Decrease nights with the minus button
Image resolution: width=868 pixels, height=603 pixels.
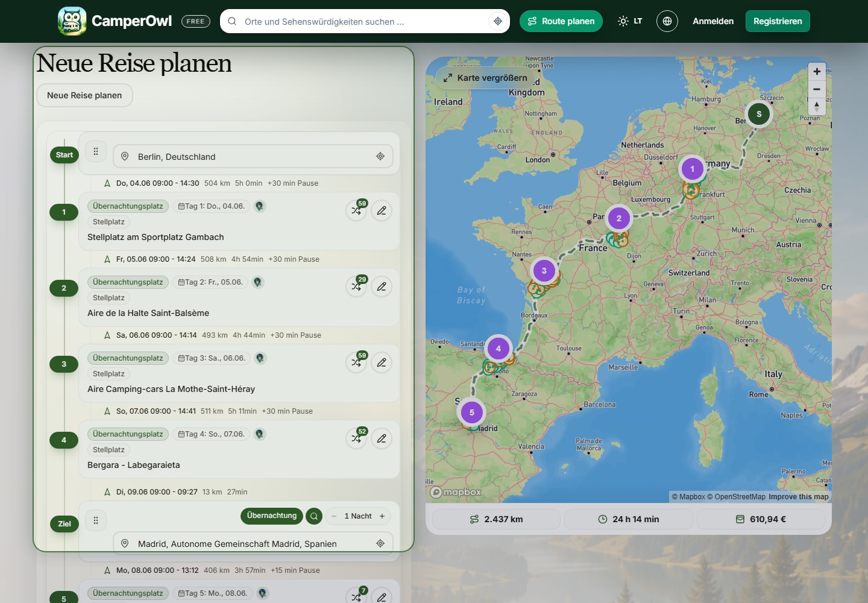click(334, 516)
